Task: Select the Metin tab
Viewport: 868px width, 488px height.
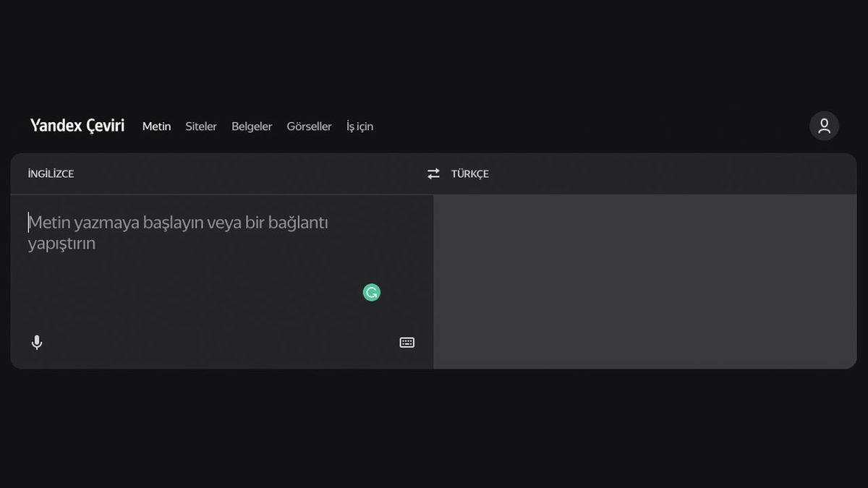Action: (x=156, y=127)
